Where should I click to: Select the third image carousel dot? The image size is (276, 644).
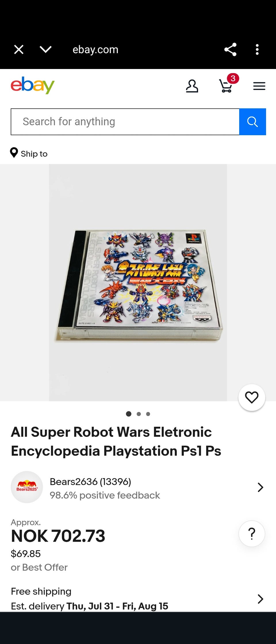click(x=148, y=414)
